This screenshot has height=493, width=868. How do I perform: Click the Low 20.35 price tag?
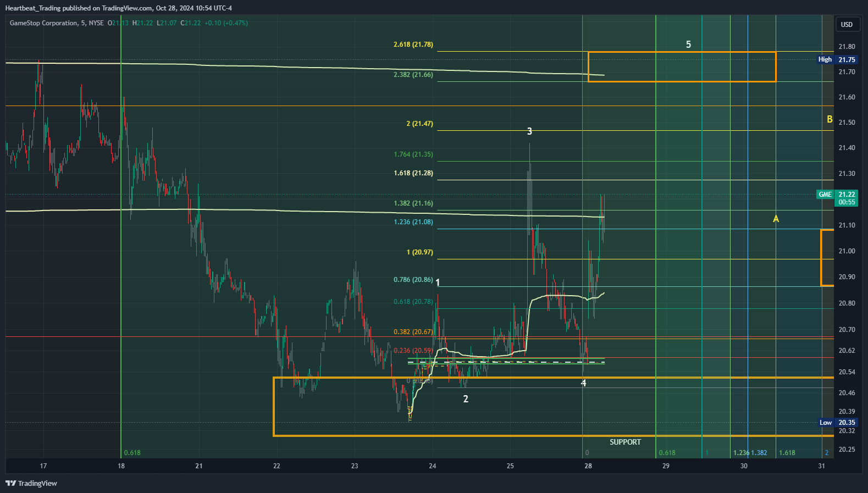tap(838, 423)
